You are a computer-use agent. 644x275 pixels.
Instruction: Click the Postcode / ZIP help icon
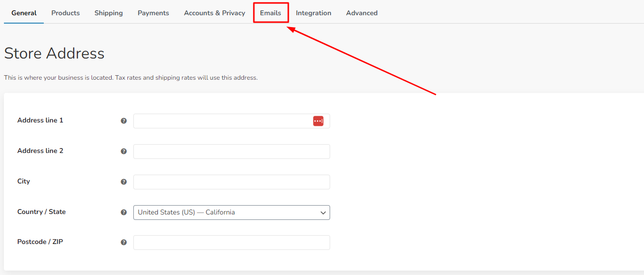click(x=124, y=243)
